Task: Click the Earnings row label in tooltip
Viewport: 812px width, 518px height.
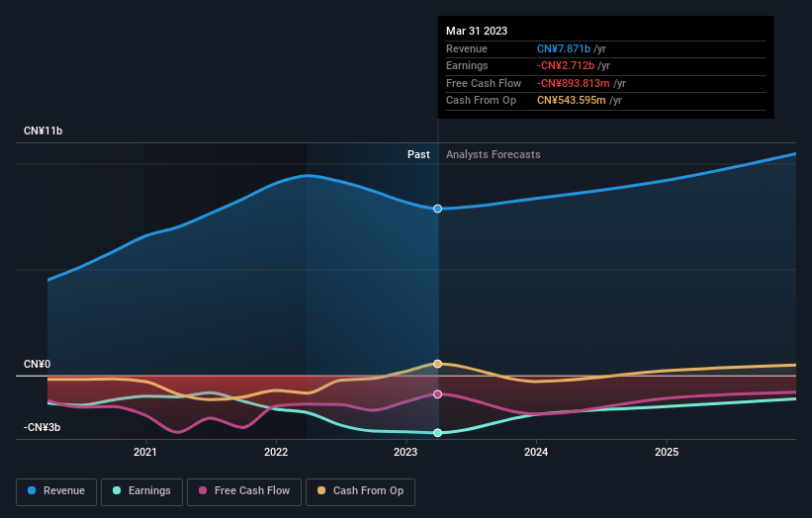Action: 467,65
